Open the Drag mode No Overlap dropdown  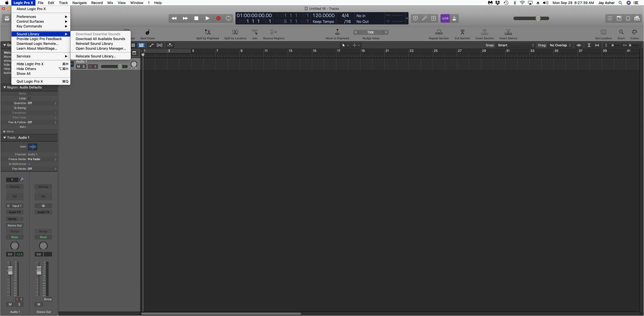[561, 45]
